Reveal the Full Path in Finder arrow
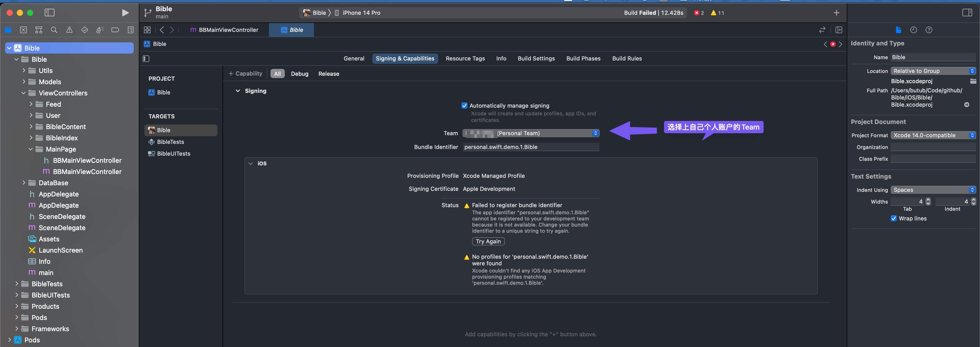Viewport: 980px width, 347px height. tap(966, 105)
